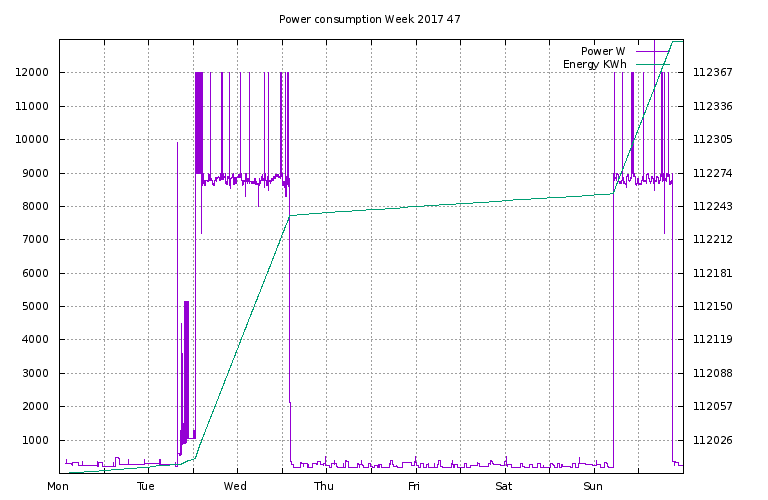The image size is (768, 500).
Task: Click the 112119 right axis value
Action: (x=713, y=339)
